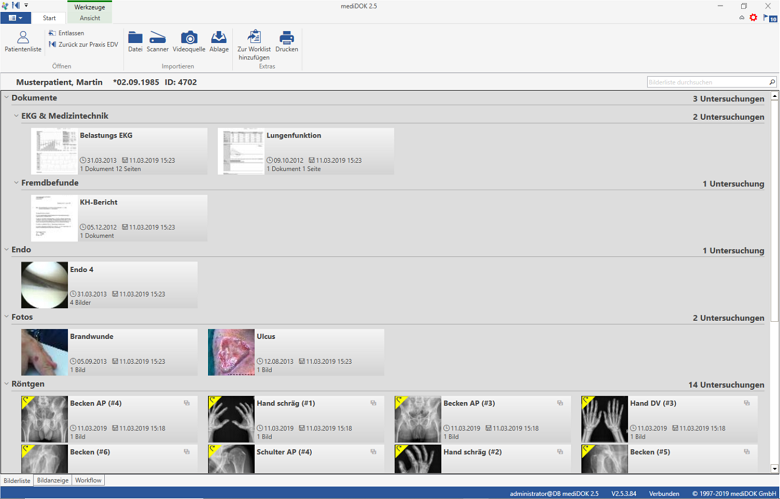Image resolution: width=780 pixels, height=499 pixels.
Task: Import from Ablage tray
Action: [219, 41]
